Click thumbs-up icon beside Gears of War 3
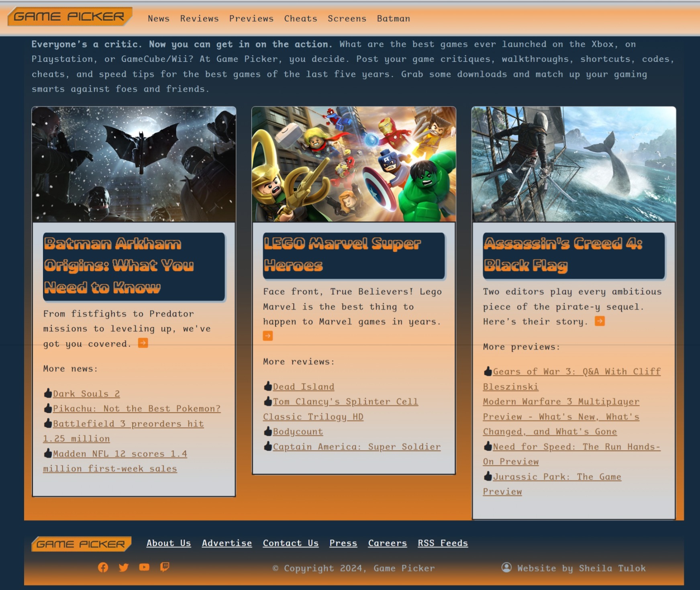Screen dimensions: 700x590 coord(488,371)
